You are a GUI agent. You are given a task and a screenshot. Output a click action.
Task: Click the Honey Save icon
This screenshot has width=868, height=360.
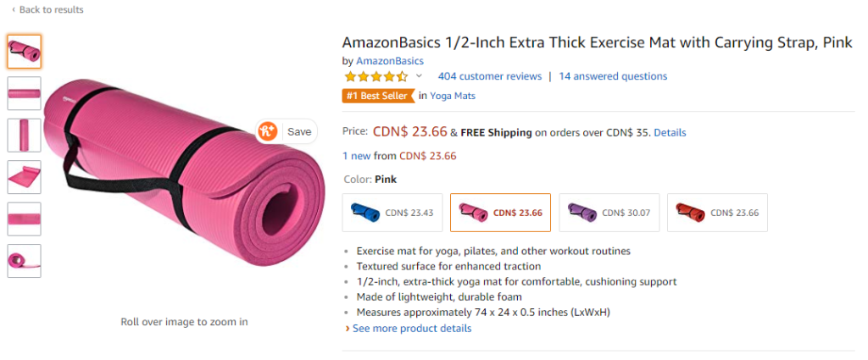tap(269, 131)
